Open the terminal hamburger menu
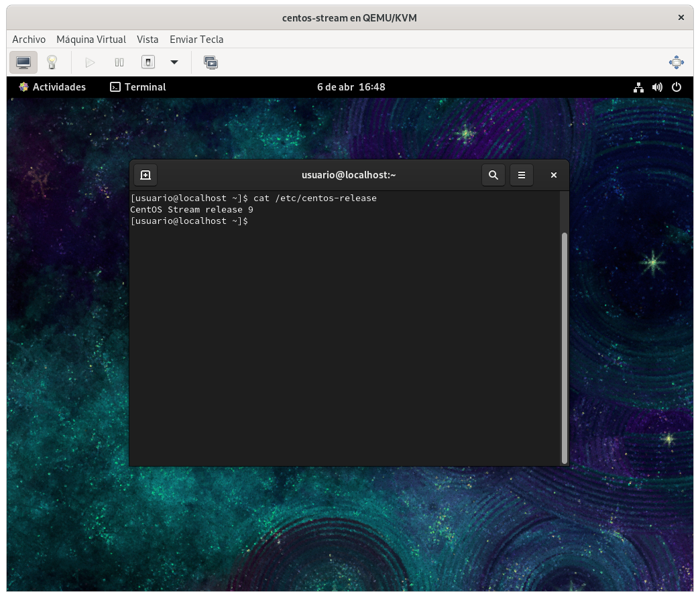Screen dimensions: 700x598 pos(522,175)
